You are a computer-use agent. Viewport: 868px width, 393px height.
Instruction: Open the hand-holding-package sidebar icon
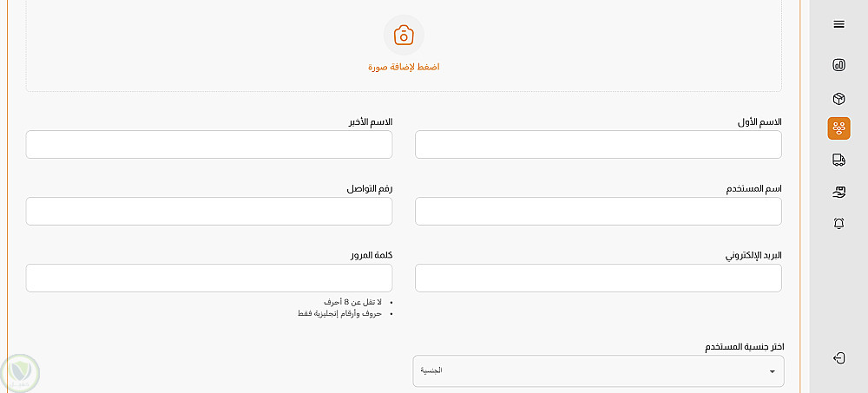coord(838,192)
